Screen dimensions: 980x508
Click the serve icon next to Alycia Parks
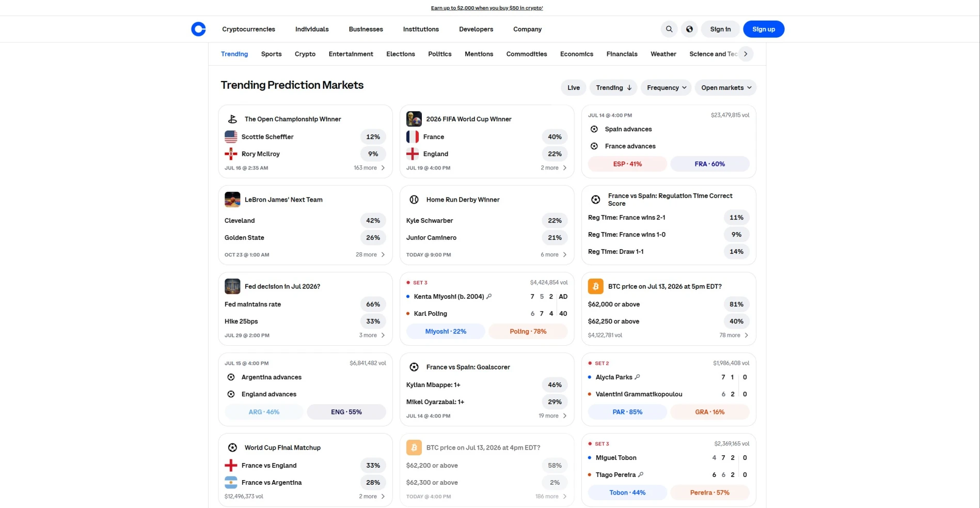click(637, 377)
